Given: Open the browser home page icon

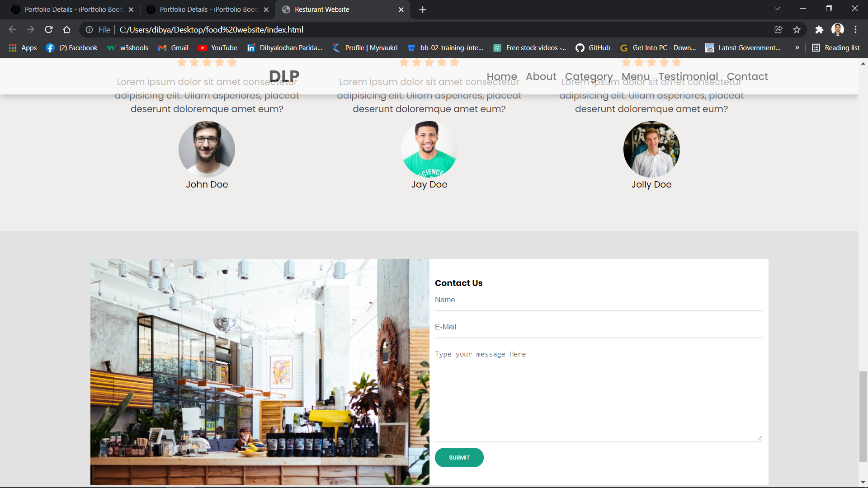Looking at the screenshot, I should click(67, 30).
